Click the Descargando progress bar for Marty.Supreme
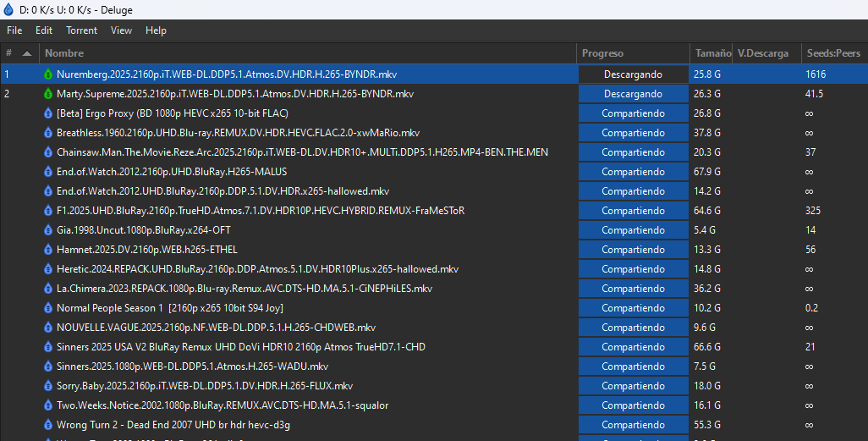This screenshot has height=441, width=868. click(x=634, y=94)
